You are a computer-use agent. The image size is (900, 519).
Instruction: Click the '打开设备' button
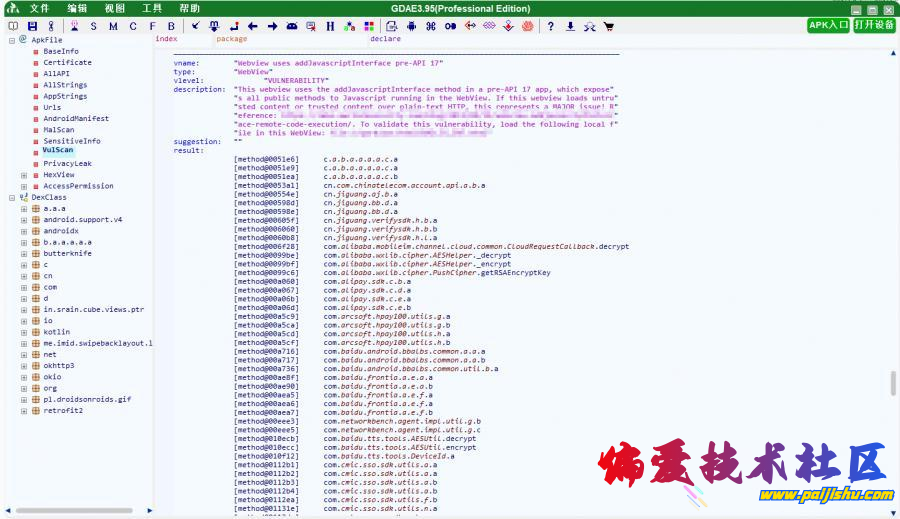click(874, 25)
